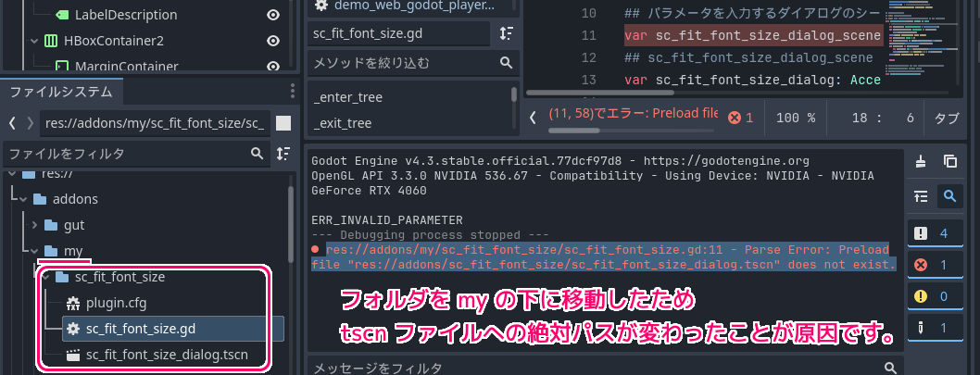Click the メッセージをフィルタ filter field
Screen dimensions: 980x375
pyautogui.click(x=605, y=368)
